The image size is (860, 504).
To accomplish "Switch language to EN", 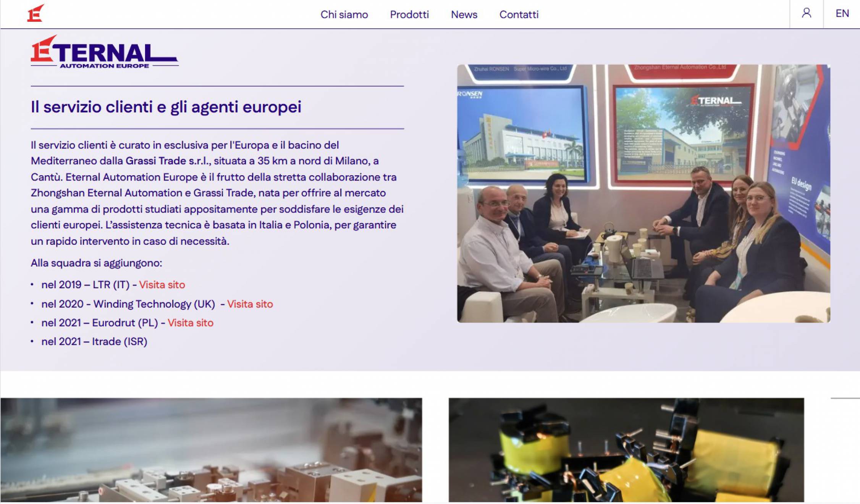I will tap(842, 13).
